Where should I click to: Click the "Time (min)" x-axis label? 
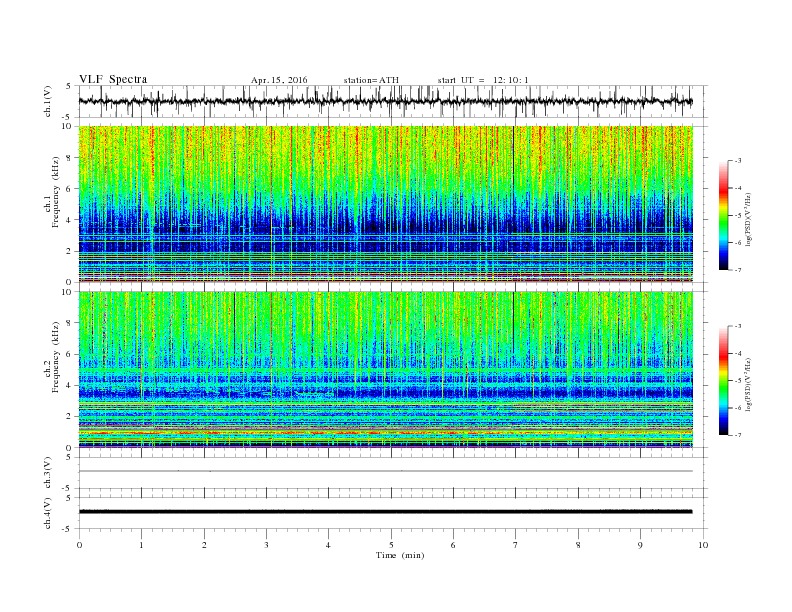click(x=400, y=555)
